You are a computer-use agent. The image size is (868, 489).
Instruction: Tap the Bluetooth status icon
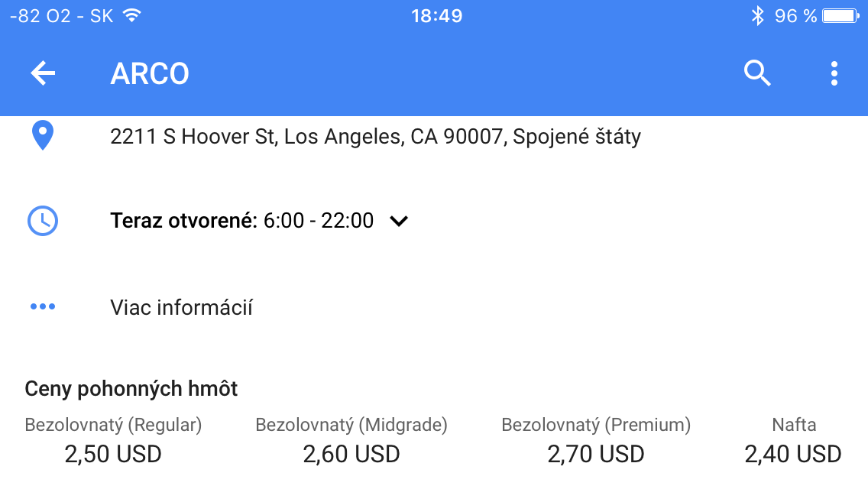[756, 16]
